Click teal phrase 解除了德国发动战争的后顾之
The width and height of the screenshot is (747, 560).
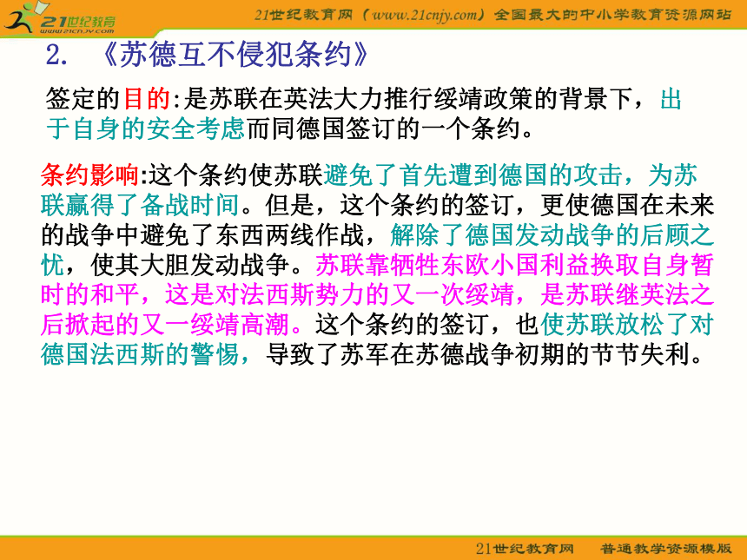click(x=552, y=235)
